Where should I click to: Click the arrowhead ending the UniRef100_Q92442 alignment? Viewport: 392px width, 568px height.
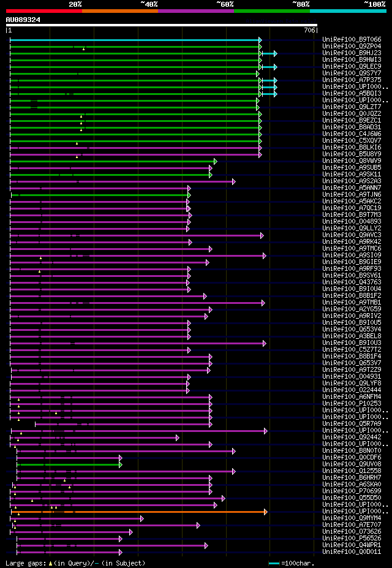178,437
